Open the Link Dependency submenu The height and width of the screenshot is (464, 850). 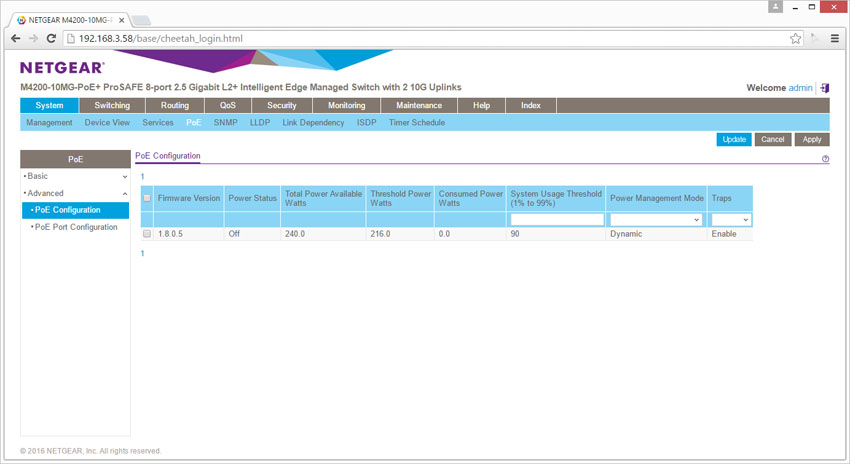[x=313, y=123]
